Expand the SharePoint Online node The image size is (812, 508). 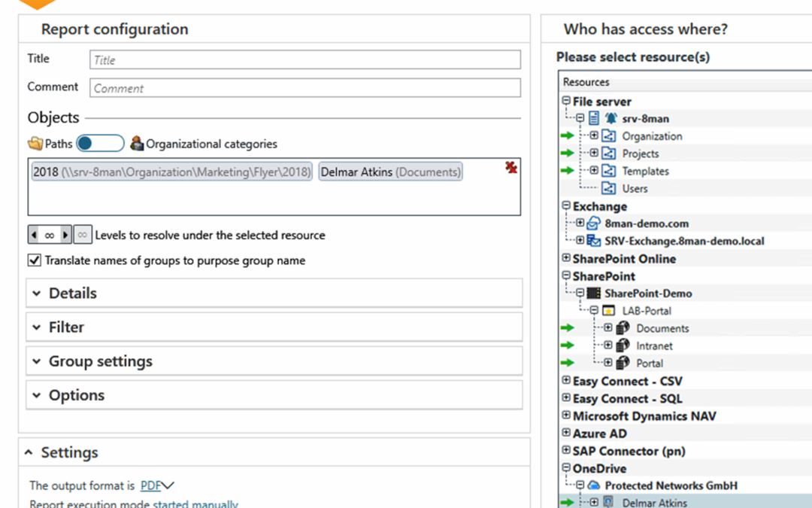point(566,257)
